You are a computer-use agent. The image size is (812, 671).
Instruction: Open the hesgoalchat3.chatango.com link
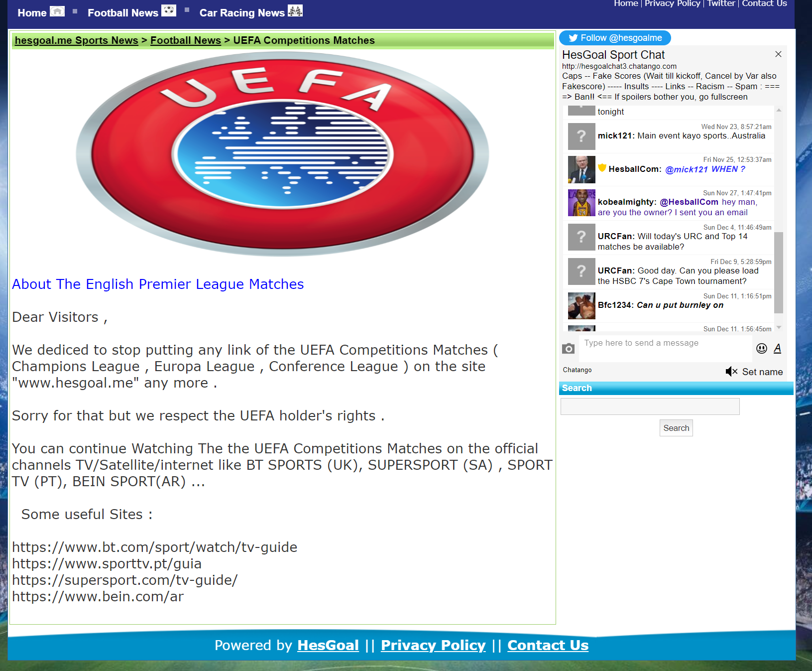(x=619, y=66)
